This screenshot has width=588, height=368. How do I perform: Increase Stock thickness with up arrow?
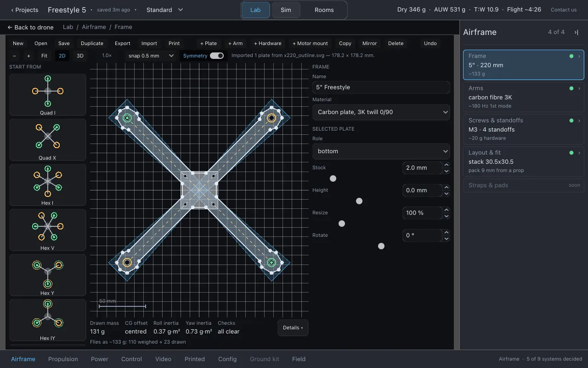click(x=447, y=165)
